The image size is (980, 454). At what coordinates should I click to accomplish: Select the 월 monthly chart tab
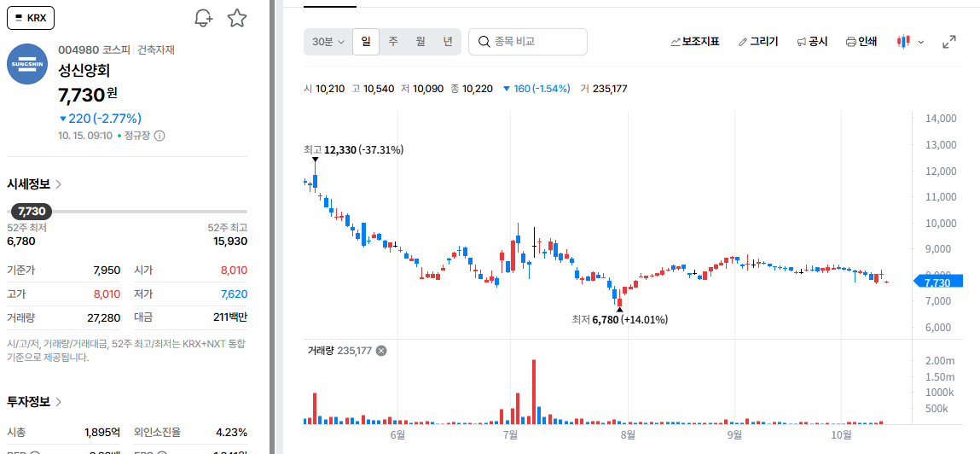point(420,42)
